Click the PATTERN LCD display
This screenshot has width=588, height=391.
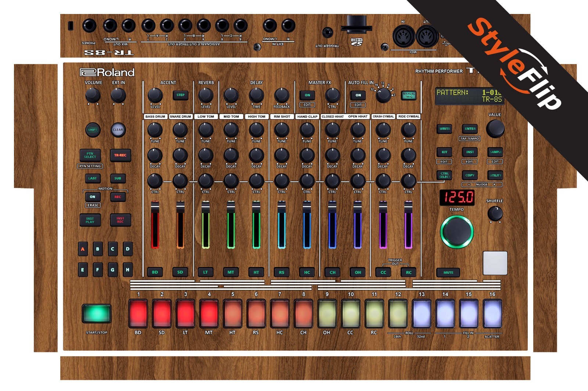coord(469,96)
